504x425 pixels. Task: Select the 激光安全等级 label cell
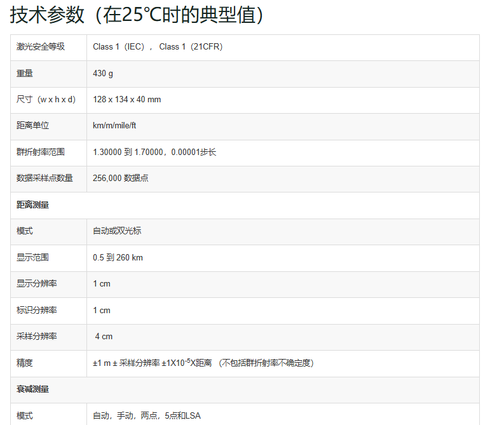click(x=48, y=48)
